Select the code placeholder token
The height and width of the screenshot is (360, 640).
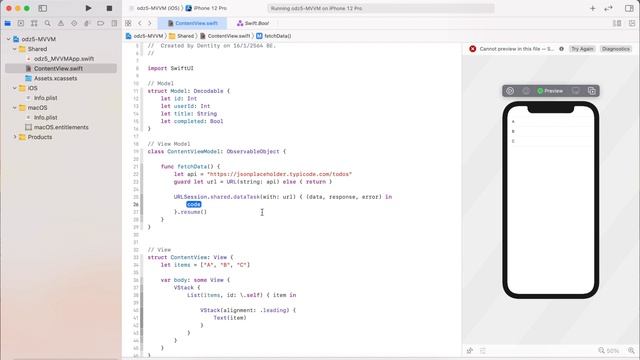(x=193, y=204)
